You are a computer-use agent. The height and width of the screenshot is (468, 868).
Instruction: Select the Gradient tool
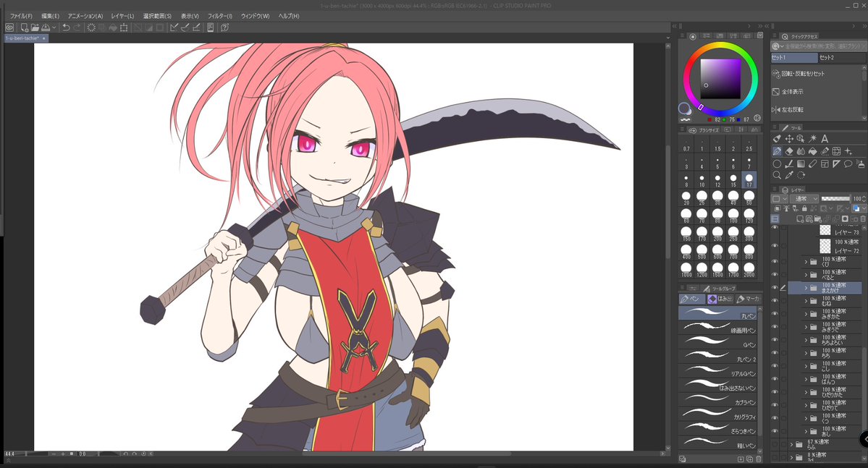801,163
